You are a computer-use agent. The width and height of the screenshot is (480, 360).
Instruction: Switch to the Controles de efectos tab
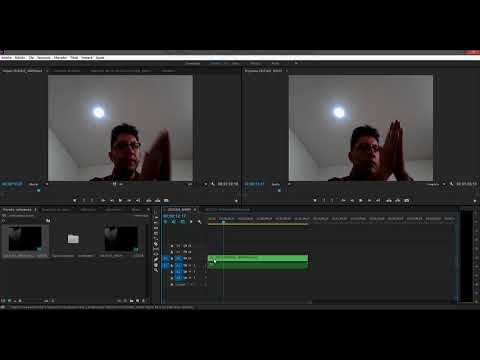coord(67,71)
